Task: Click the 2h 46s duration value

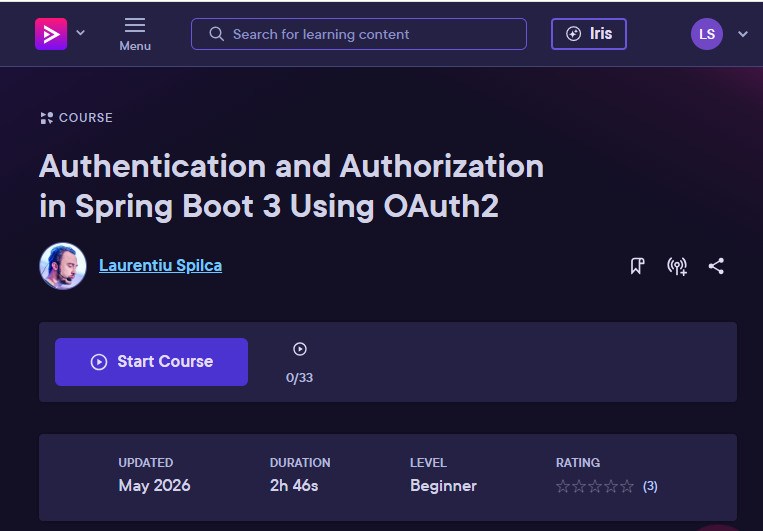Action: point(294,486)
